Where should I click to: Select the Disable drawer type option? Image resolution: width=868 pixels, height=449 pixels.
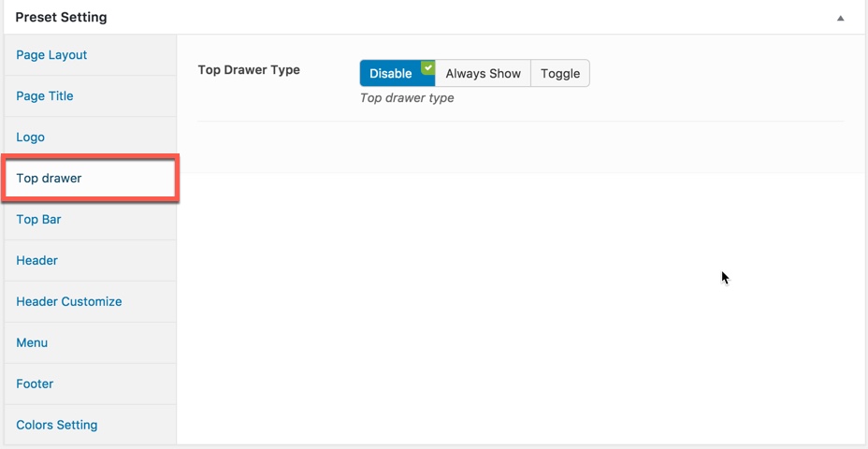(397, 73)
